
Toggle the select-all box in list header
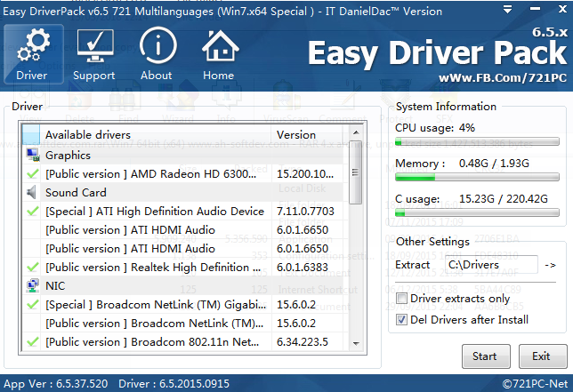(31, 134)
